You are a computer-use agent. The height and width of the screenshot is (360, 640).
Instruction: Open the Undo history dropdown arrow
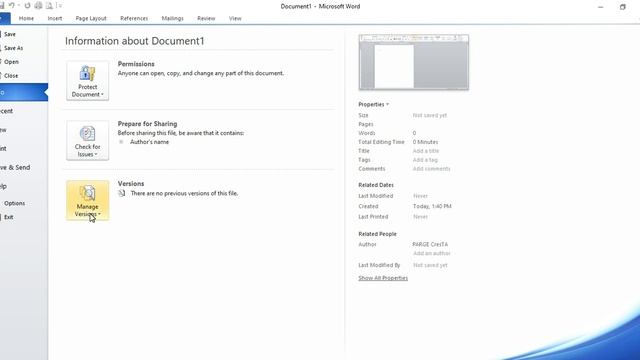pyautogui.click(x=19, y=6)
